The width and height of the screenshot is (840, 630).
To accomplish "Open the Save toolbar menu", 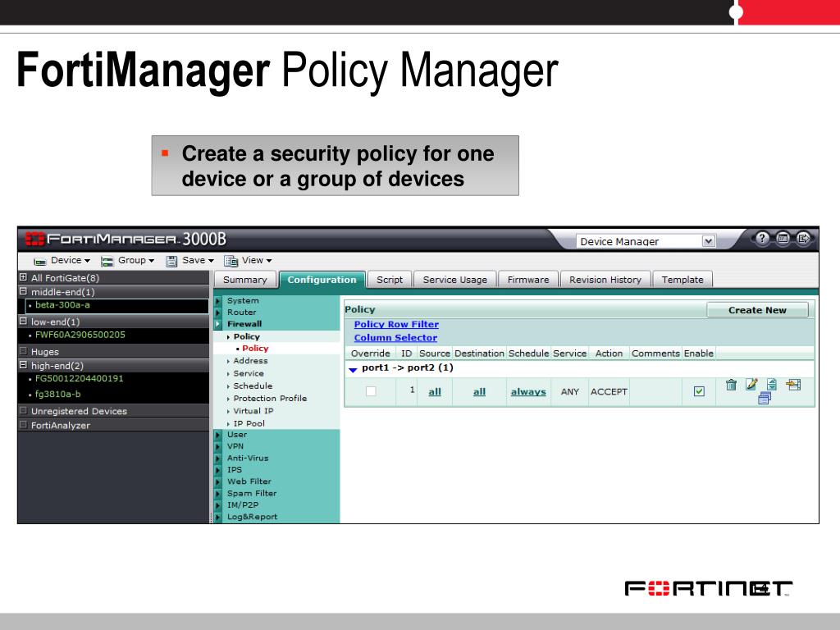I will coord(189,261).
